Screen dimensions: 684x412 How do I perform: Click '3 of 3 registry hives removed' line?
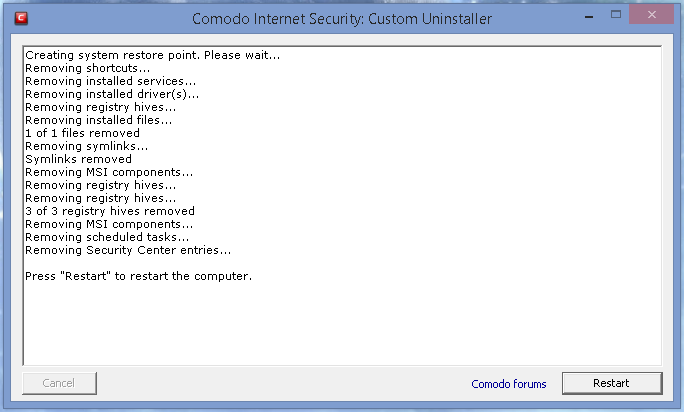coord(110,211)
